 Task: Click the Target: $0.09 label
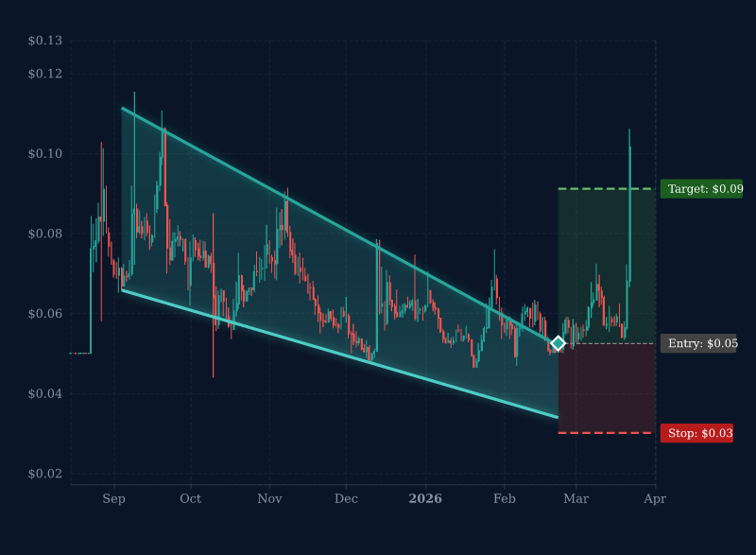click(703, 189)
